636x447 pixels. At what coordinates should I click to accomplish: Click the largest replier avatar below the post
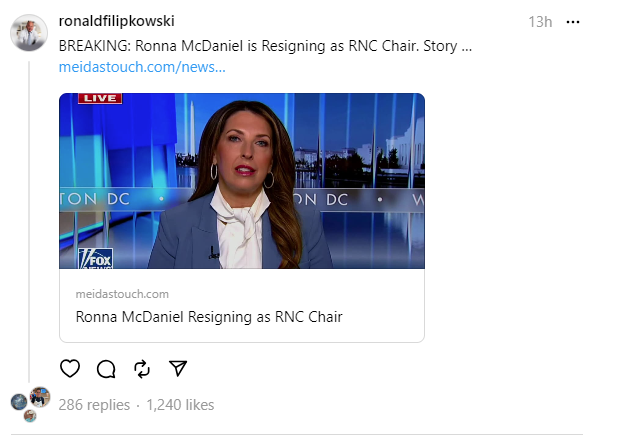pyautogui.click(x=40, y=397)
